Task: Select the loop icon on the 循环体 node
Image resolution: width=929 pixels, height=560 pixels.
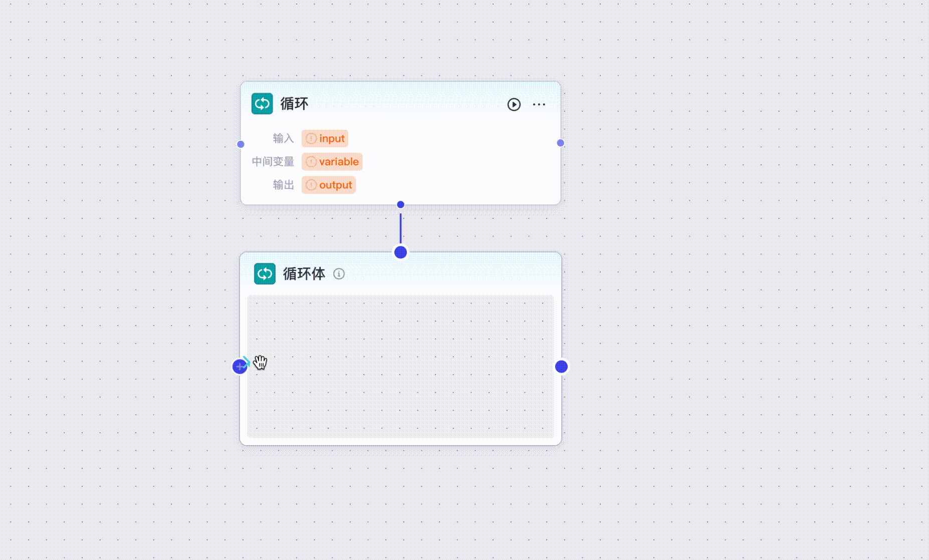Action: [265, 273]
